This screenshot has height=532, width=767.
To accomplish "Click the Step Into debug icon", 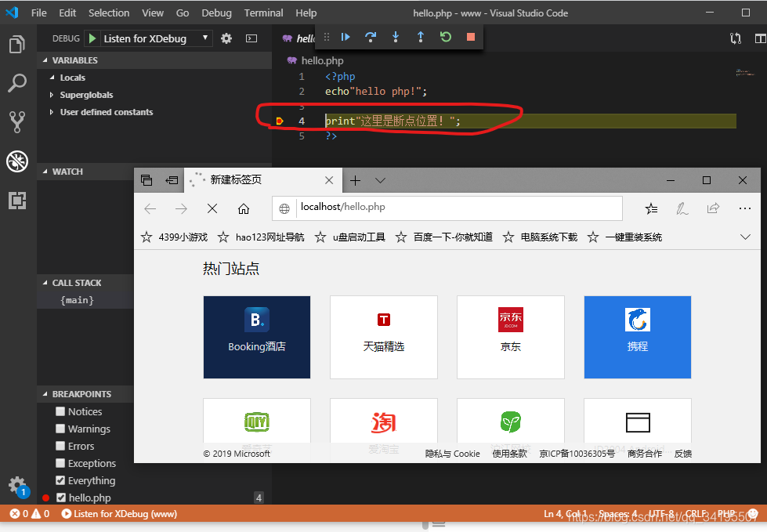I will (395, 37).
